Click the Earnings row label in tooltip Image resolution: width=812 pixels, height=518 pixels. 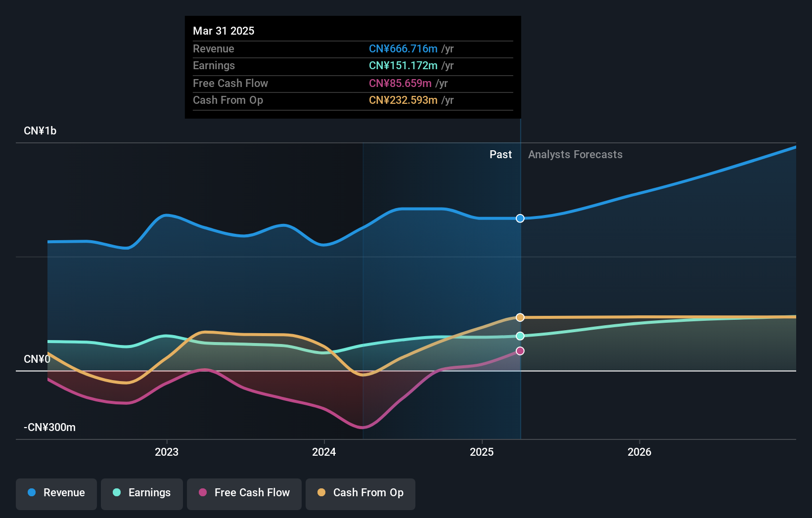coord(214,65)
